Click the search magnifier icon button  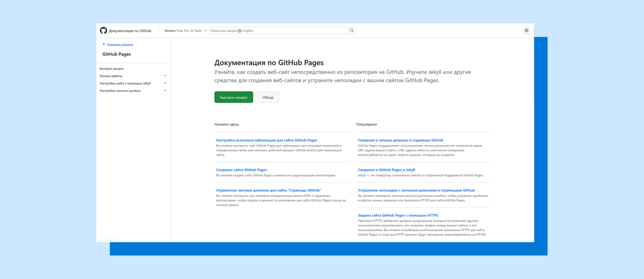coord(352,31)
